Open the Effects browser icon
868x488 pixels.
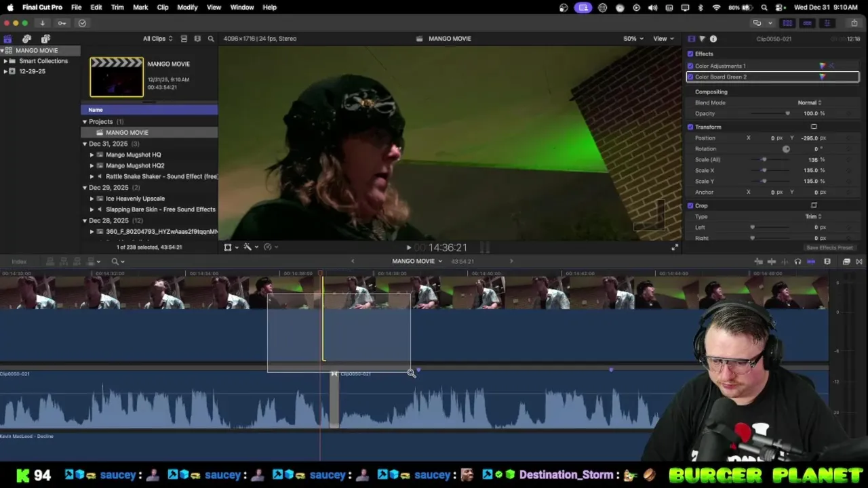pos(846,262)
